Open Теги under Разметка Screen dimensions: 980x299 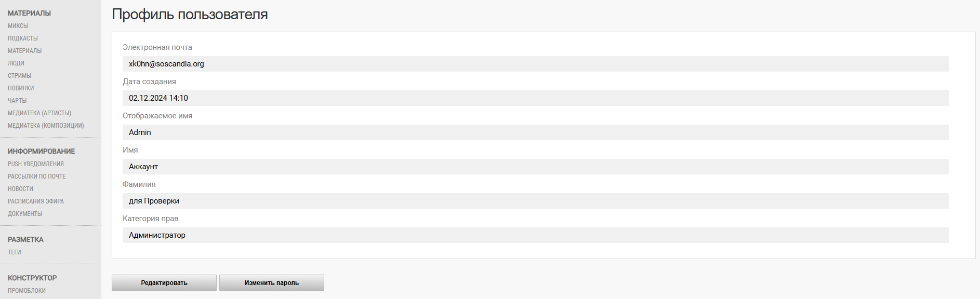click(15, 252)
